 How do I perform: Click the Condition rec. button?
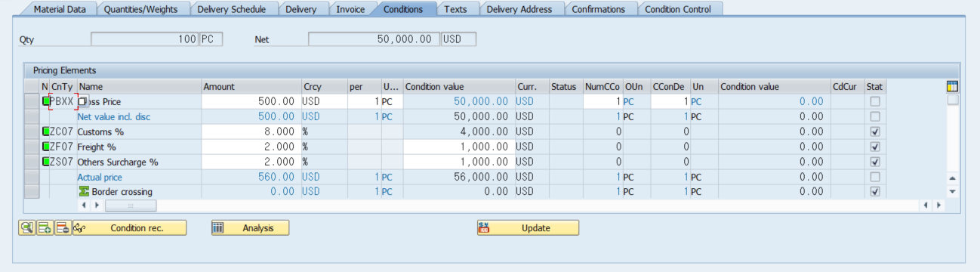coord(129,227)
